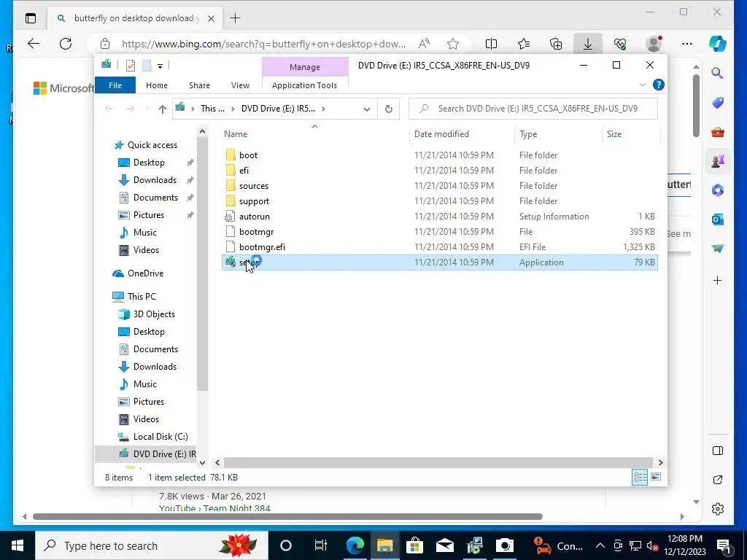747x560 pixels.
Task: Click the Properties quick access icon
Action: pos(130,66)
